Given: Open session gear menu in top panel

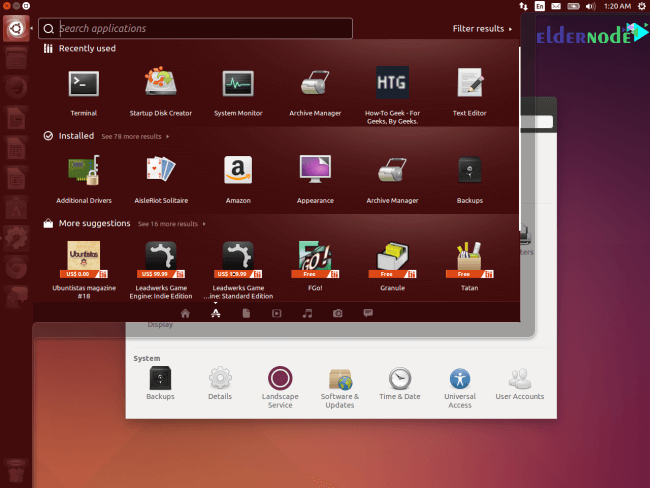Looking at the screenshot, I should 641,6.
